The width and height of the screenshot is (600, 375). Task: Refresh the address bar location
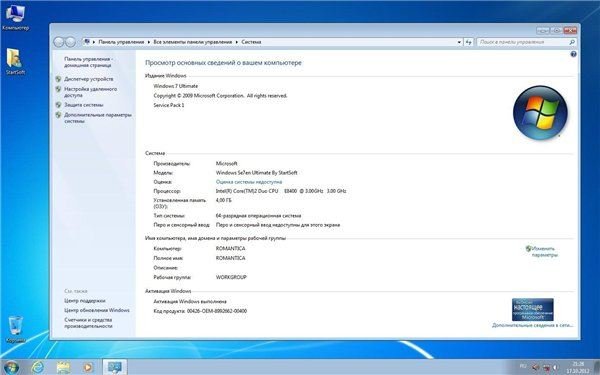[x=469, y=42]
